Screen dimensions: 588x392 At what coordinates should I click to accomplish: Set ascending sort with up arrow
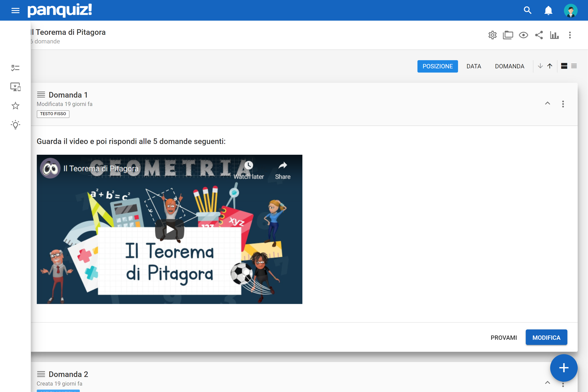550,66
